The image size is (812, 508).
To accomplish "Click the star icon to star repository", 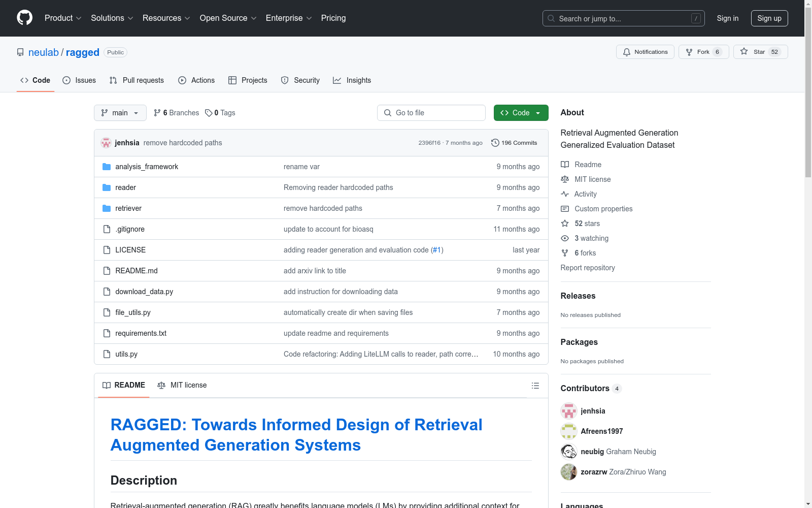I will click(744, 51).
